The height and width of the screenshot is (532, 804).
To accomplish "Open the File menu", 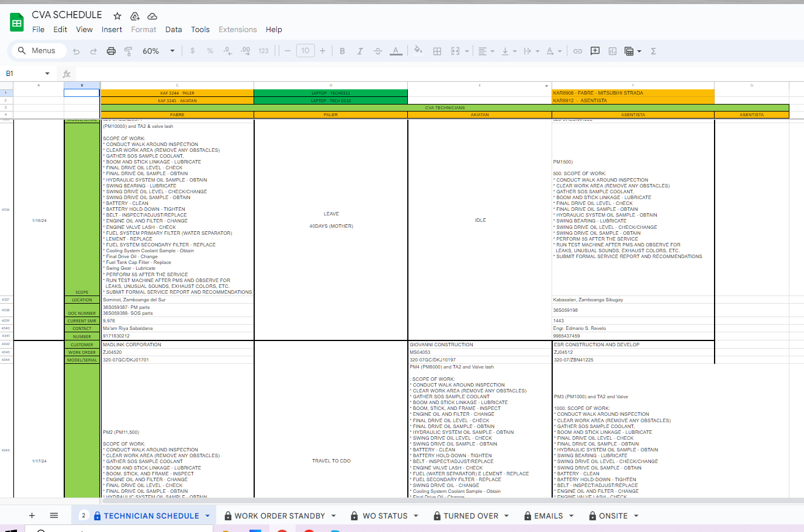I will pyautogui.click(x=39, y=30).
